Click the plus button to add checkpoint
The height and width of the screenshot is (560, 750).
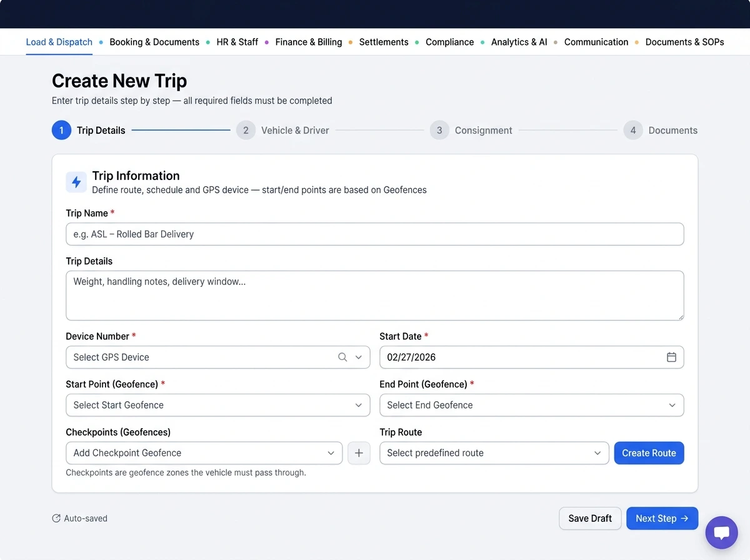click(x=359, y=453)
